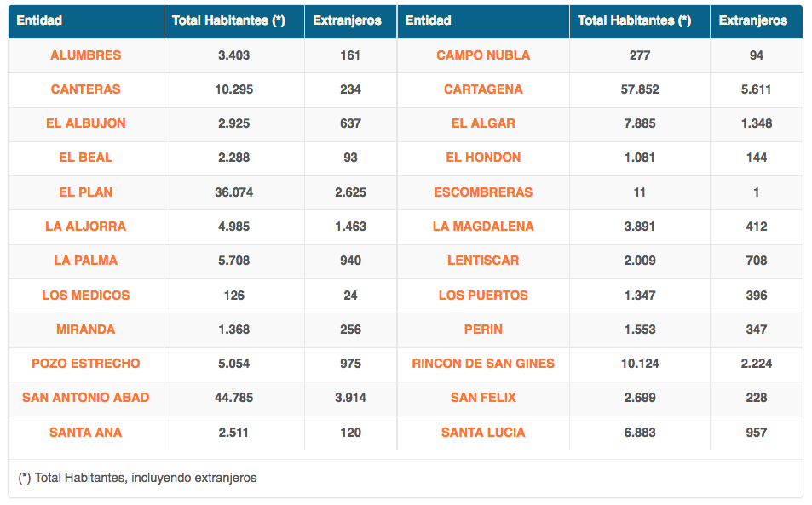Go to EL PLAN entity
The height and width of the screenshot is (505, 812).
(85, 192)
